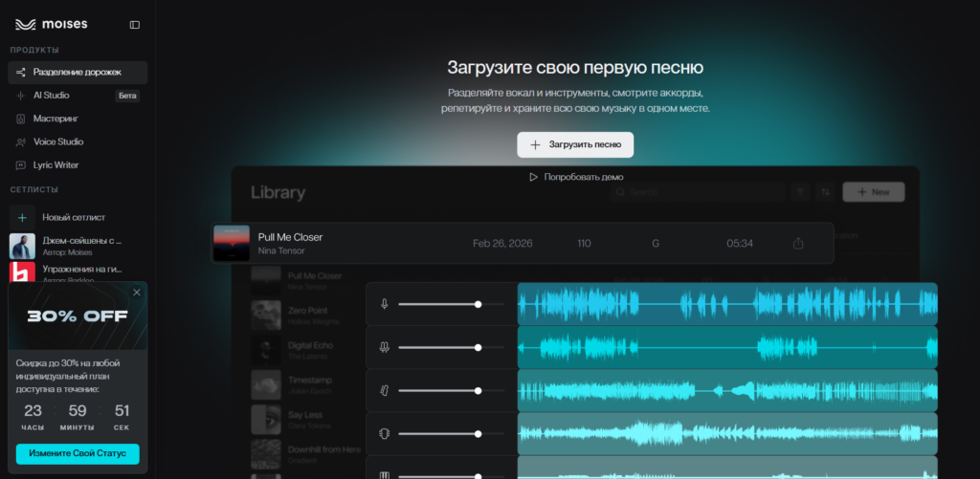Click the Moises logo
The height and width of the screenshot is (479, 980).
[52, 24]
